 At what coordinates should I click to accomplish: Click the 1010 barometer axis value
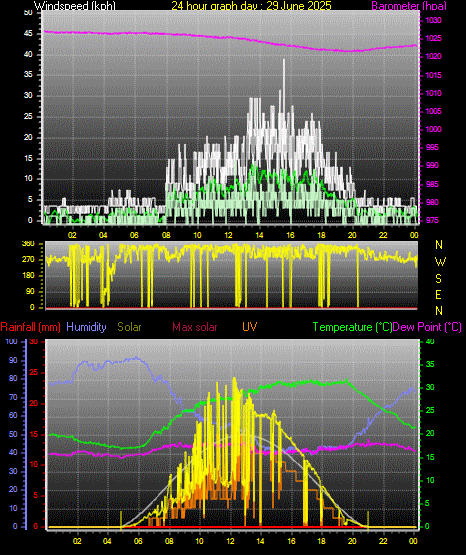coord(433,93)
